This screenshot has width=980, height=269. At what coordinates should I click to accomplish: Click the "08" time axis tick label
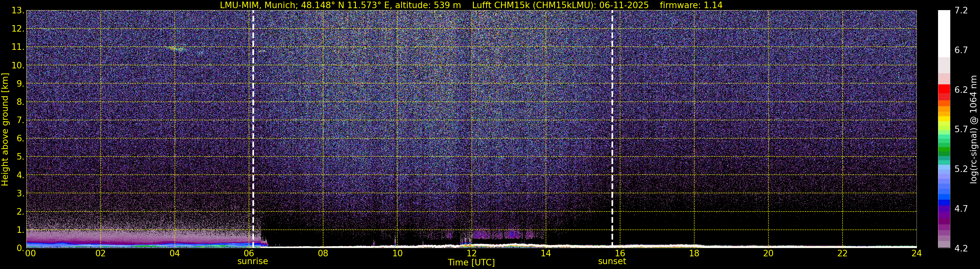pos(323,253)
